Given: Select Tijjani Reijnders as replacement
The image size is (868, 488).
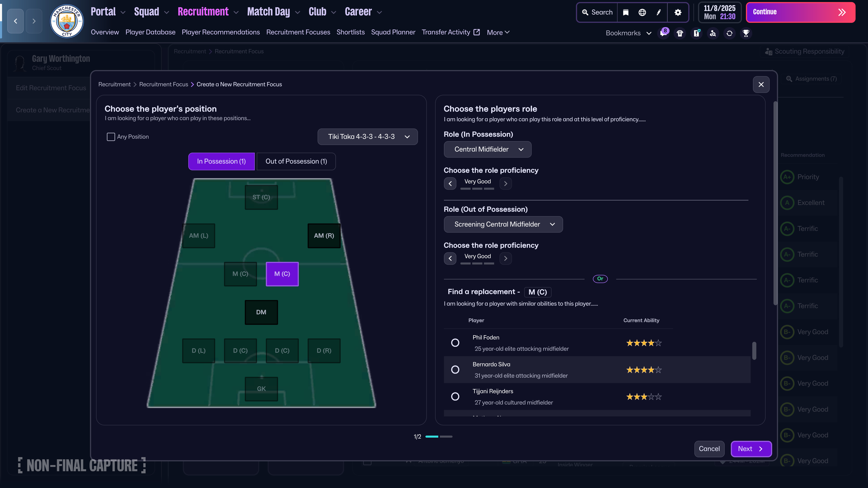Looking at the screenshot, I should click(455, 397).
